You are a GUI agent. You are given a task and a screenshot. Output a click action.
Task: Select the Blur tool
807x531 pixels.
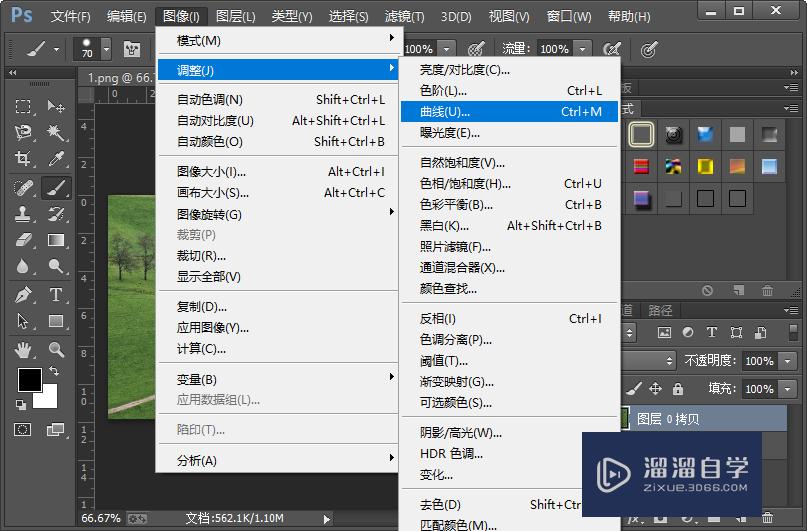click(23, 266)
